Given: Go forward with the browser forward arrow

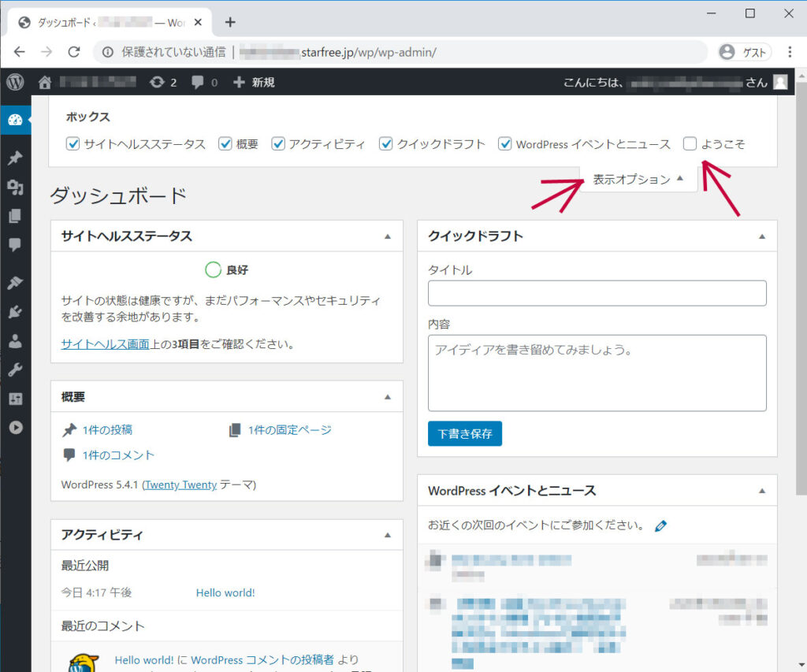Looking at the screenshot, I should 46,52.
